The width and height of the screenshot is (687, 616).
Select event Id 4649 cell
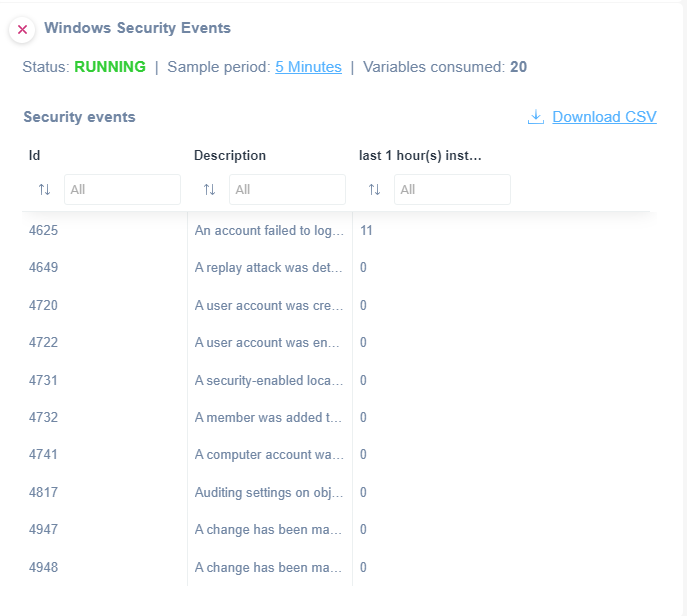tap(43, 267)
